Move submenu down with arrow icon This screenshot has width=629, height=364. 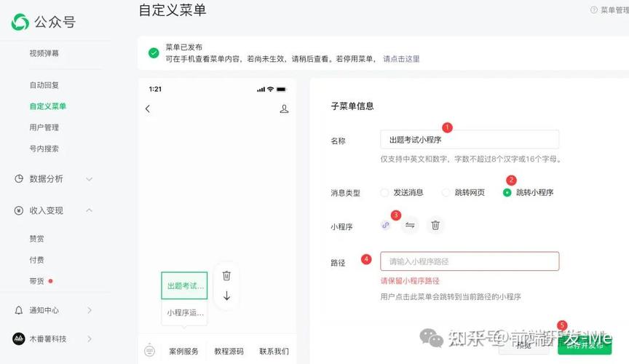click(x=226, y=296)
